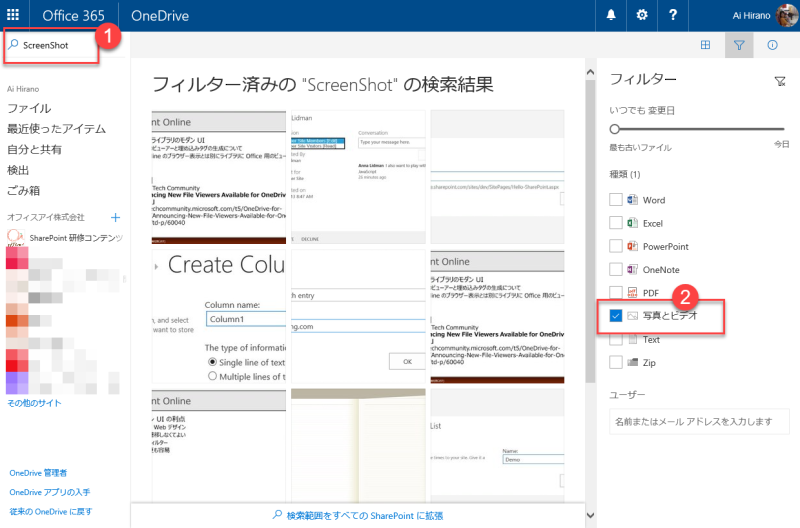Open thumbnail with Demo name field
The height and width of the screenshot is (528, 800).
pos(497,446)
